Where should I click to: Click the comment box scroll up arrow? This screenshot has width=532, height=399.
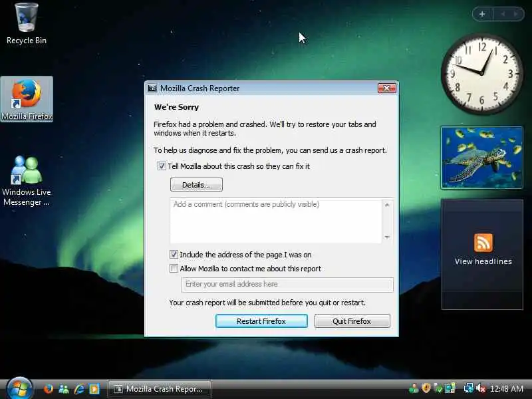coord(387,205)
